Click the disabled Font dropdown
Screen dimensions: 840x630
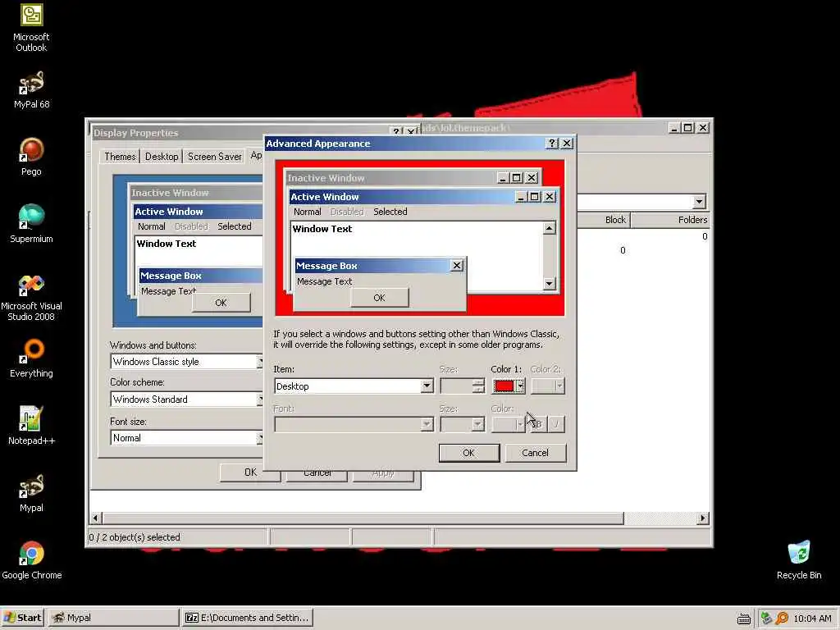(x=354, y=424)
